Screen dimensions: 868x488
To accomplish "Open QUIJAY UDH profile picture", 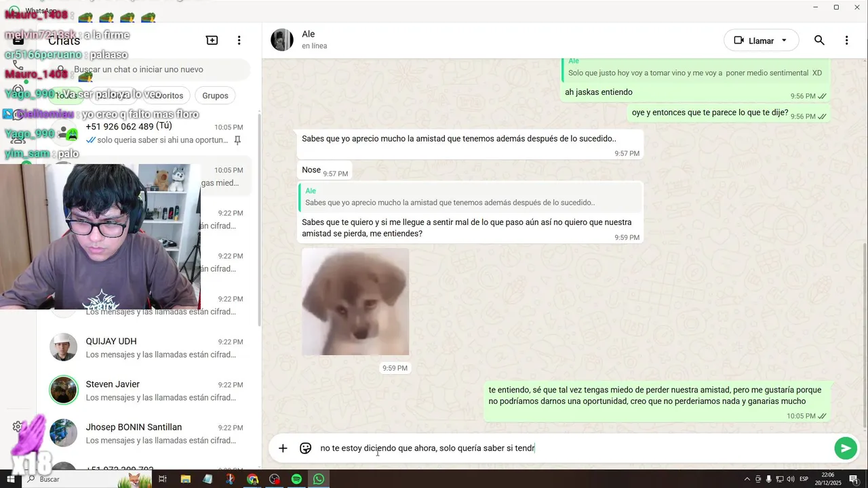I will coord(64,348).
